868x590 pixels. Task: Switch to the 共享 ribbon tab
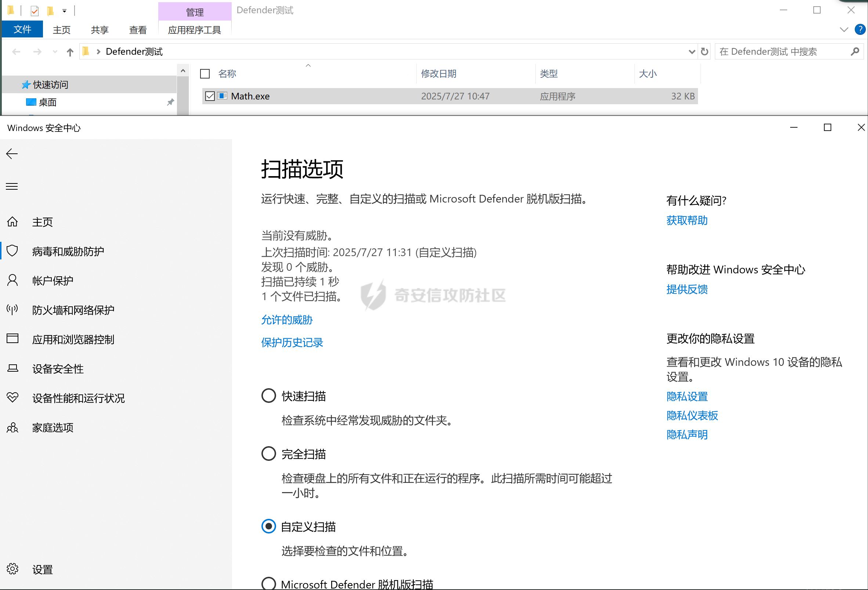(100, 30)
